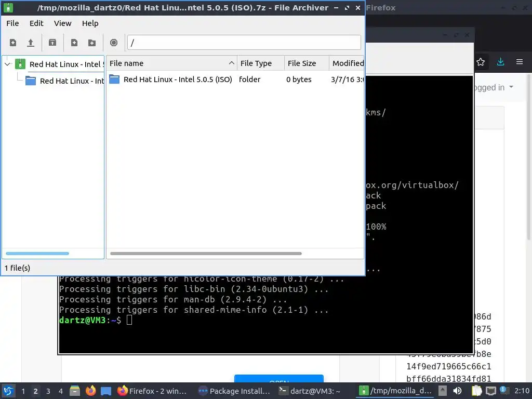Open the LXQt application menu icon
The image size is (532, 399).
click(x=8, y=391)
